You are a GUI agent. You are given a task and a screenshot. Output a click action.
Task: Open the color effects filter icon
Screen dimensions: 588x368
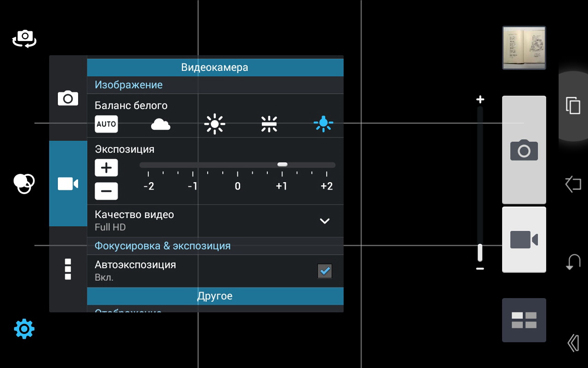(24, 184)
